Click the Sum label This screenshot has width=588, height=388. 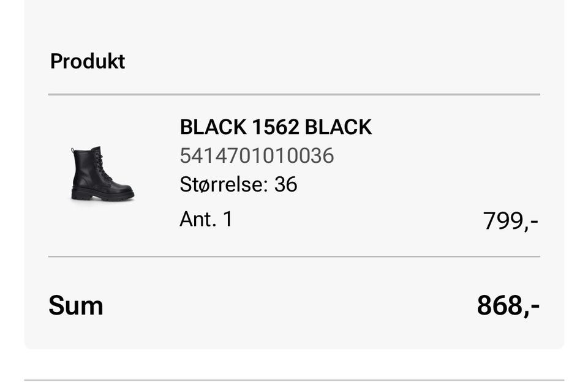[76, 305]
